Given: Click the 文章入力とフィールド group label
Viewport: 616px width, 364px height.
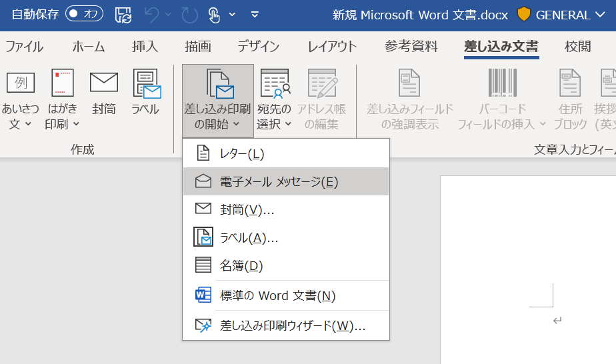Looking at the screenshot, I should (575, 149).
